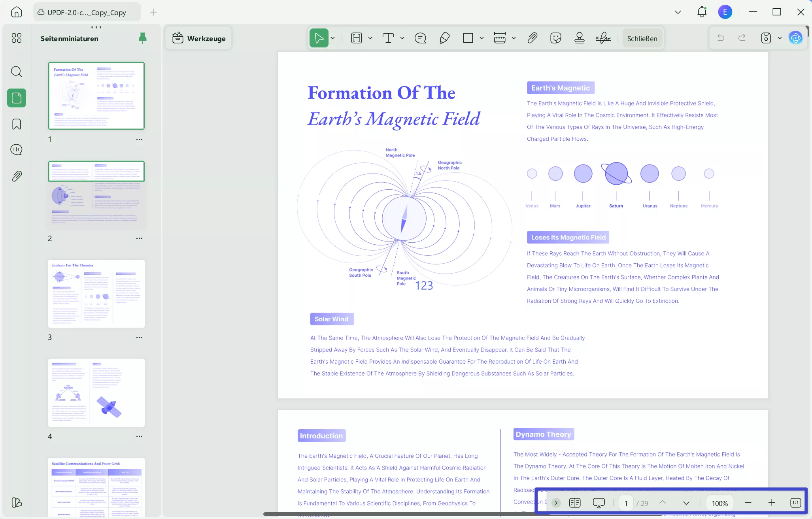Open the tab list dropdown in title bar
Viewport: 812px width, 519px height.
click(x=678, y=12)
